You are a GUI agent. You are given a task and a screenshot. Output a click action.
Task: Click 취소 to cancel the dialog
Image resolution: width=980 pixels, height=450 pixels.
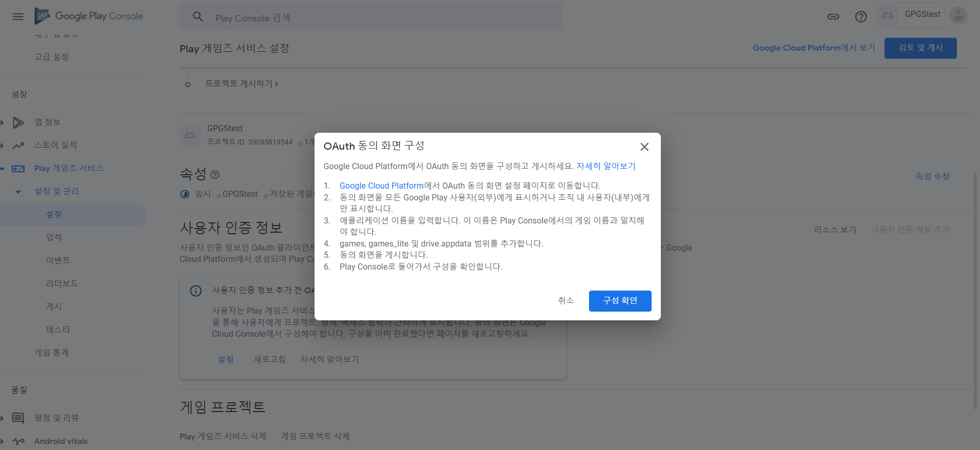pyautogui.click(x=566, y=301)
